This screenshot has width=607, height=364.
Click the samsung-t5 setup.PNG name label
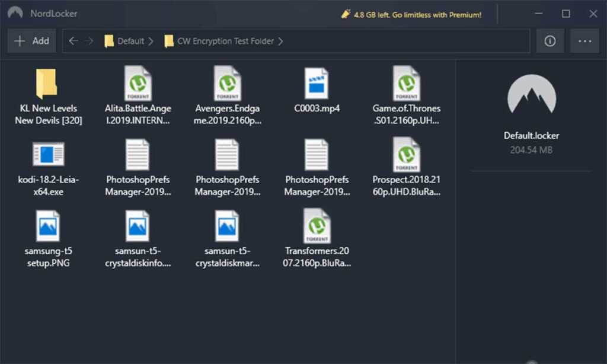click(49, 257)
